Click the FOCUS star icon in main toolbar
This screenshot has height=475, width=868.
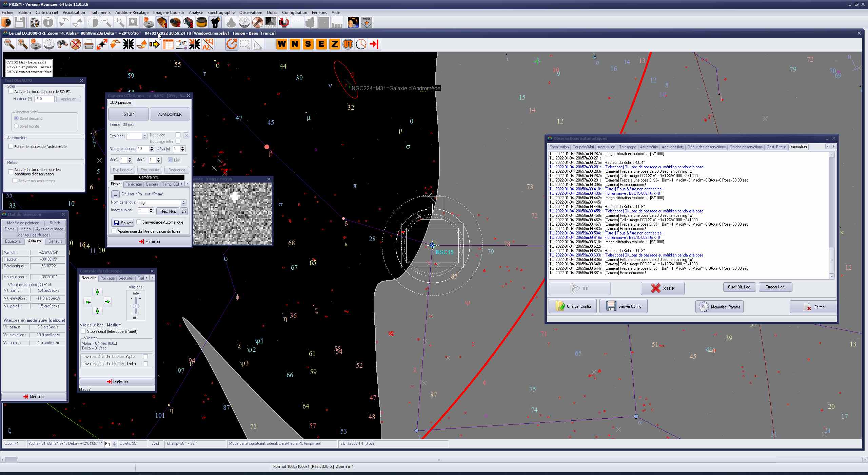click(367, 23)
